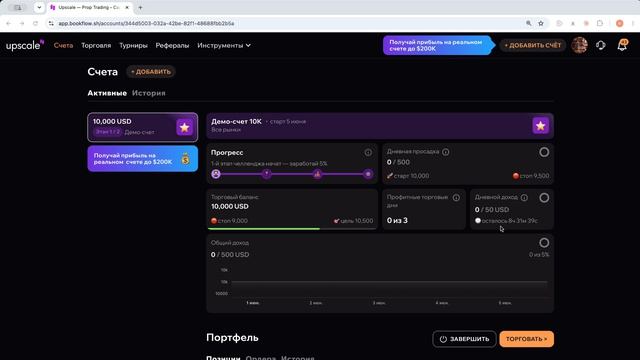View site information icon in the address bar

51,24
